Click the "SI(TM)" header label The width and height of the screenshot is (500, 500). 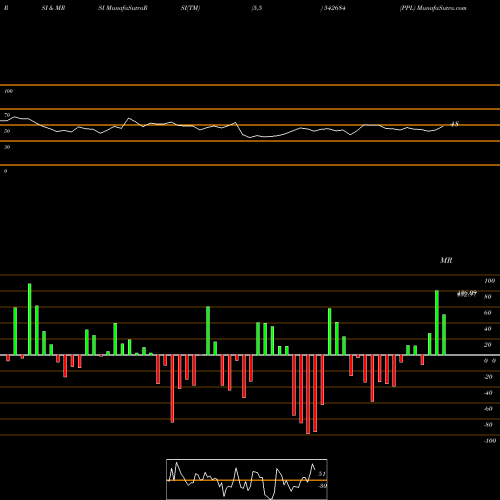190,8
